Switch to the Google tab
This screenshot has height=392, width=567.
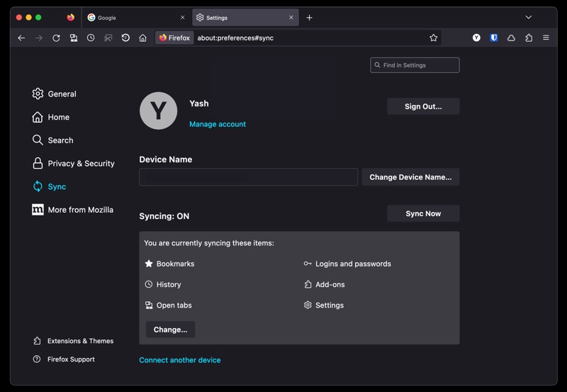(136, 17)
